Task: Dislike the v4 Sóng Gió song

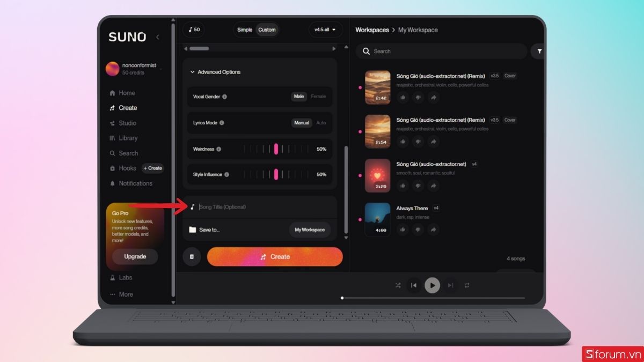Action: pyautogui.click(x=418, y=186)
